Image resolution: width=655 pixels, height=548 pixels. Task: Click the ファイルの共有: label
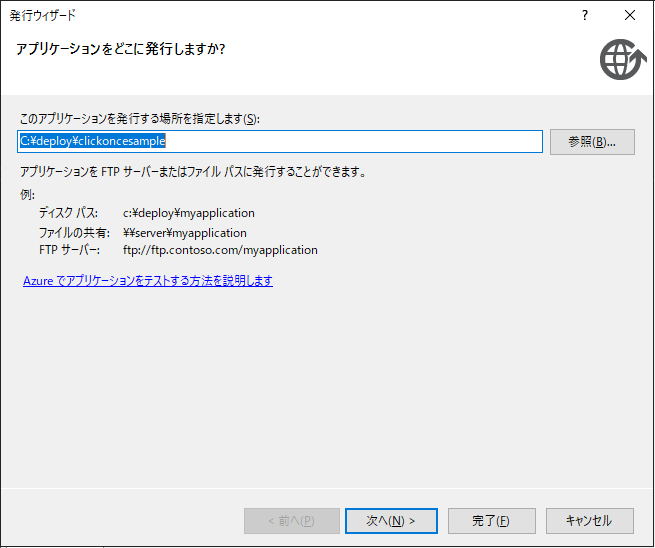pos(74,233)
